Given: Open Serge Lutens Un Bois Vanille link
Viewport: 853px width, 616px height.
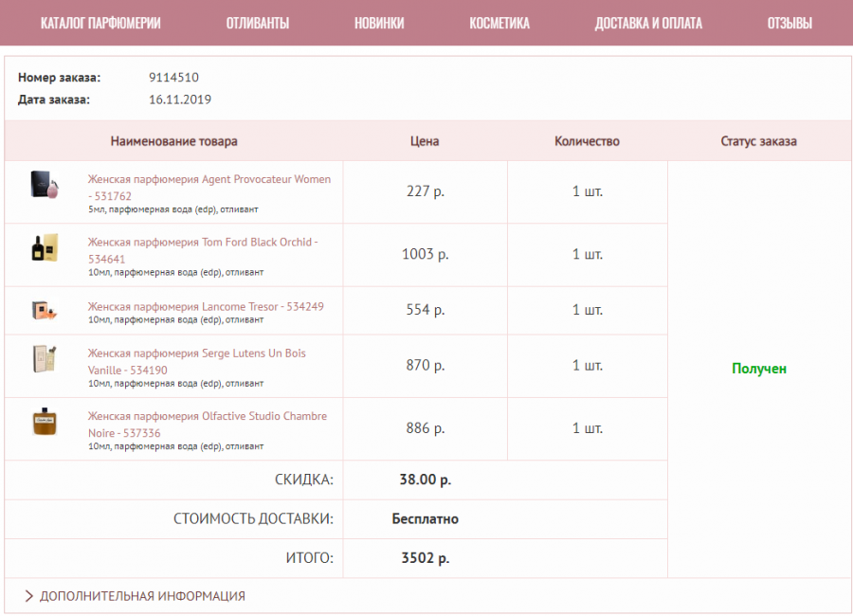Looking at the screenshot, I should click(196, 361).
